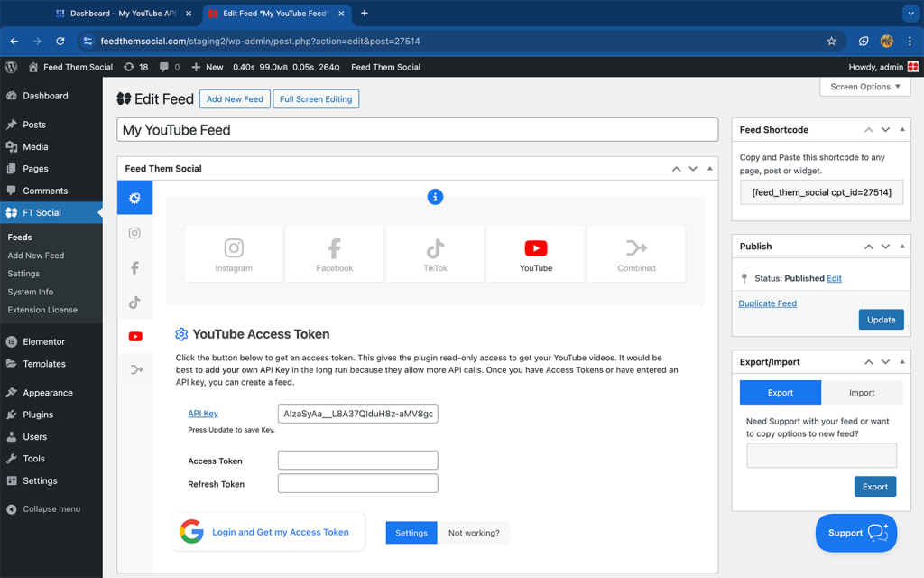
Task: Click the Duplicate Feed link
Action: (767, 303)
